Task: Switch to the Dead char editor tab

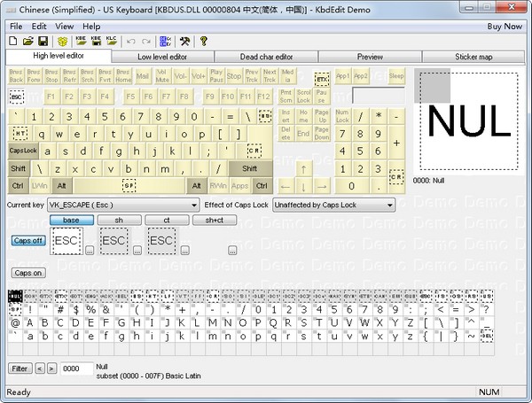Action: click(266, 57)
